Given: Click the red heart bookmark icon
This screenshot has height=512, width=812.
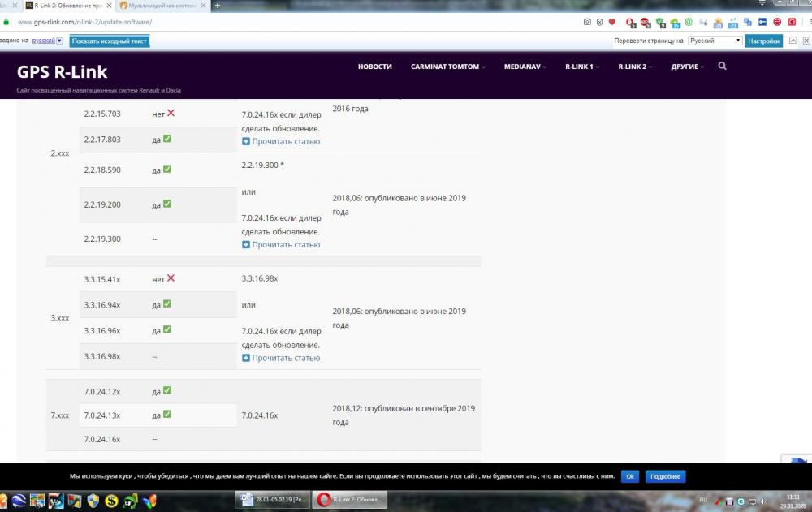Looking at the screenshot, I should pyautogui.click(x=612, y=22).
